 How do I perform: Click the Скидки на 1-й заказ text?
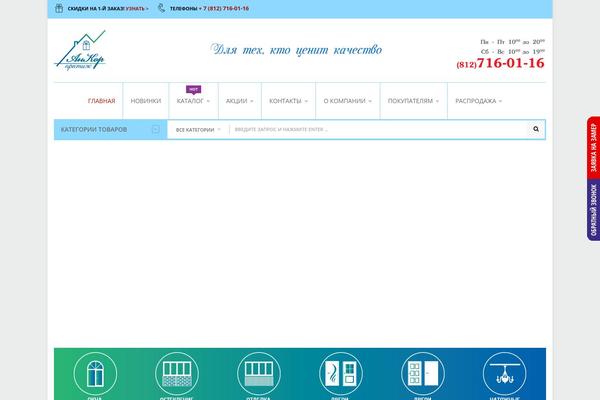tap(96, 8)
